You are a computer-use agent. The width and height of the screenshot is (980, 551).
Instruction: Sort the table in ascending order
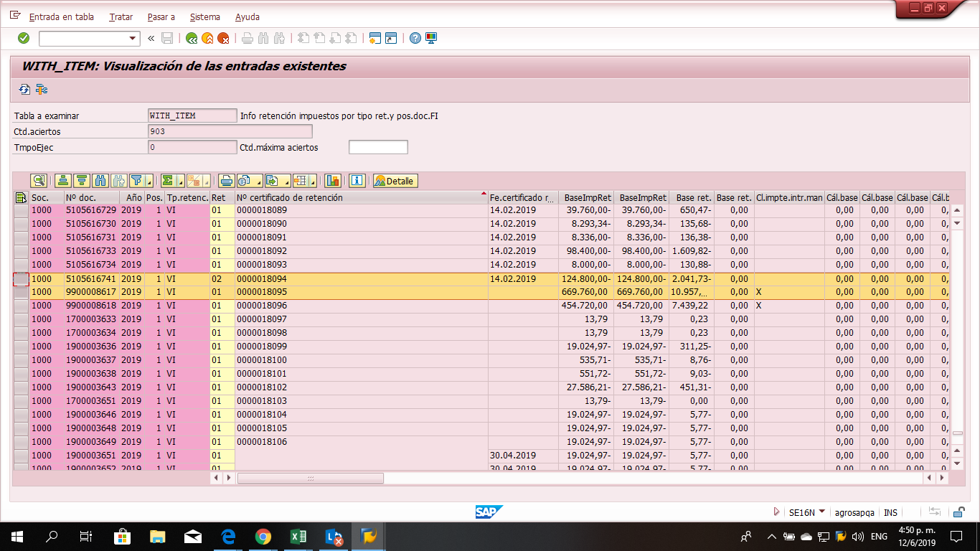click(x=63, y=181)
